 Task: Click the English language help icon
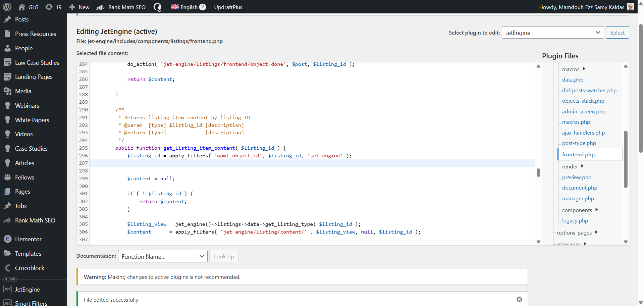point(203,7)
